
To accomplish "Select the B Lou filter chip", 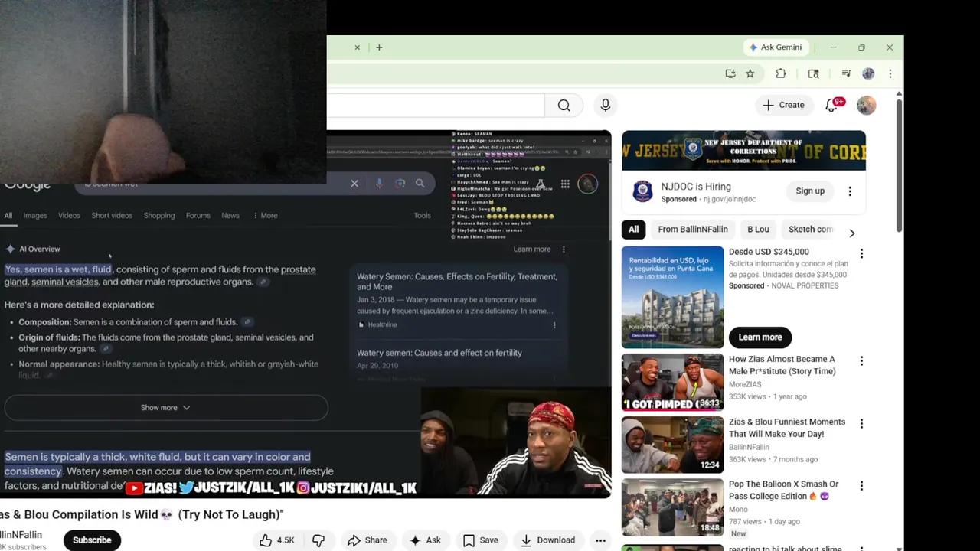I will pyautogui.click(x=758, y=230).
